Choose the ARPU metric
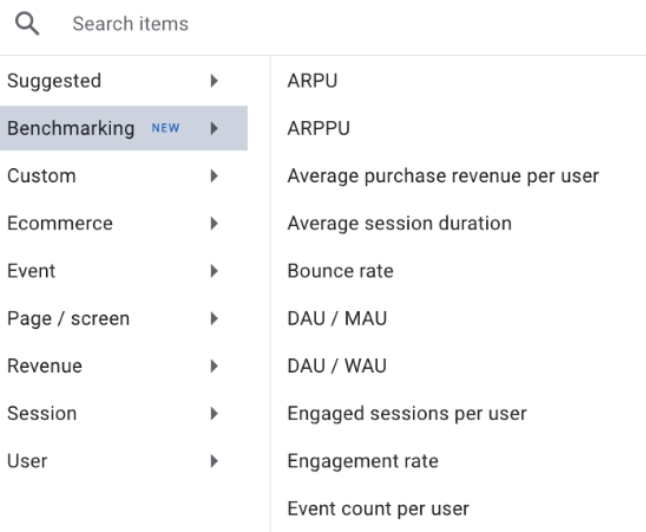The height and width of the screenshot is (532, 646). pos(312,81)
